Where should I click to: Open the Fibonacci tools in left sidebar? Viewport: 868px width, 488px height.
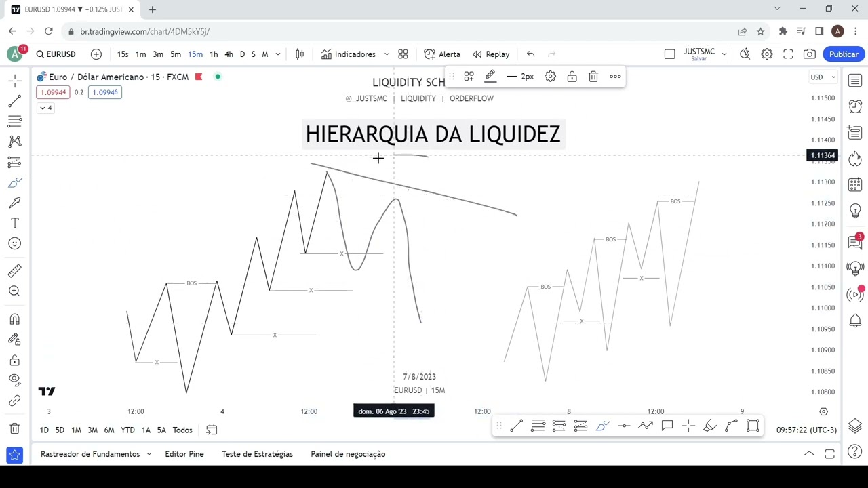tap(15, 121)
